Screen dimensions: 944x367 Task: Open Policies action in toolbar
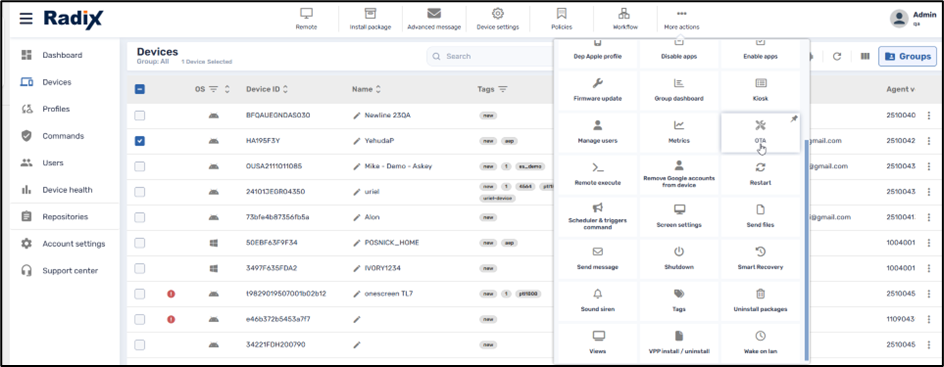(562, 19)
